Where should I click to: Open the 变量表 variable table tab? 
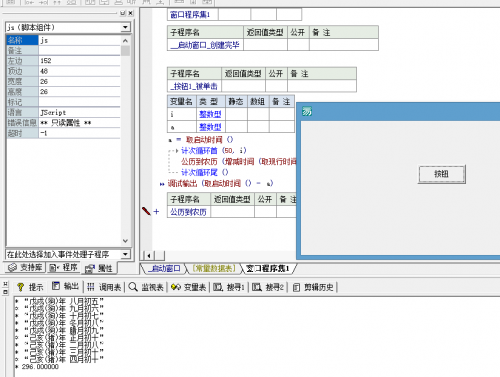pyautogui.click(x=189, y=287)
